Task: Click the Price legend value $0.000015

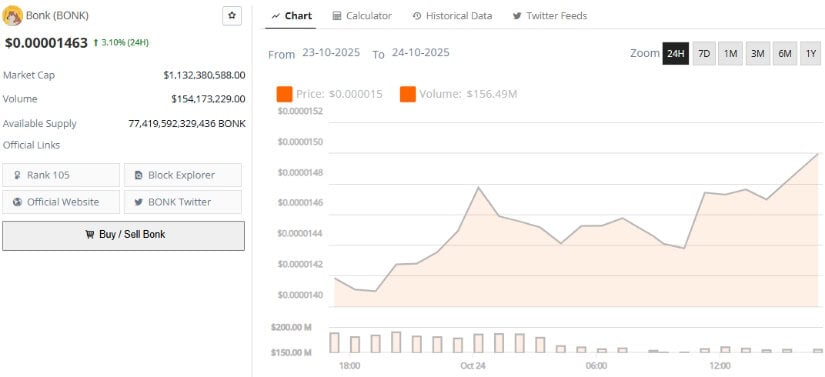Action: click(x=356, y=94)
